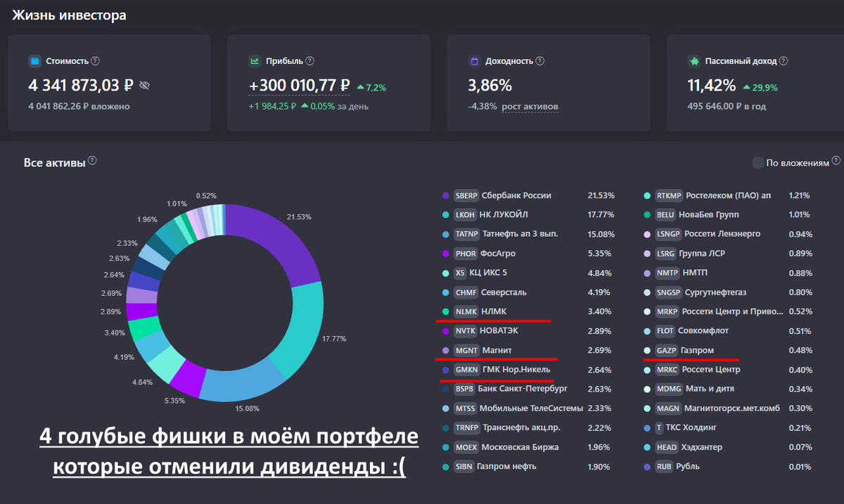Click the 15.08% blue donut segment

tap(243, 383)
